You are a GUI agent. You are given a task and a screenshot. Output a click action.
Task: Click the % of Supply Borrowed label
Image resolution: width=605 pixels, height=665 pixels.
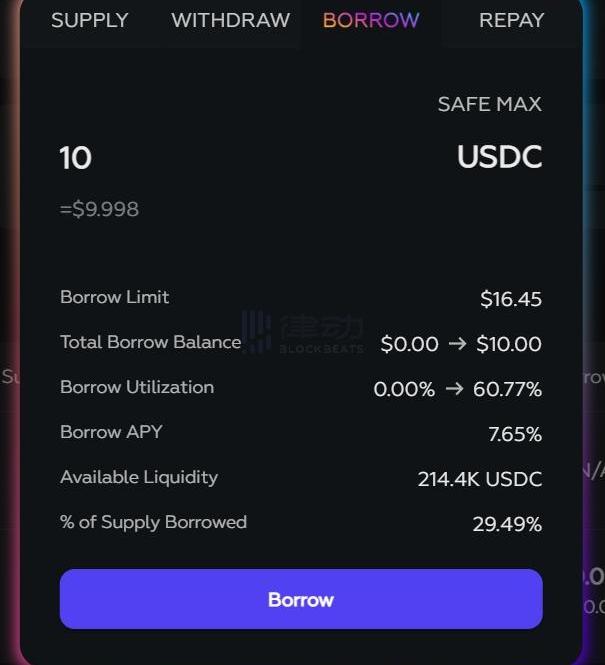(x=153, y=522)
